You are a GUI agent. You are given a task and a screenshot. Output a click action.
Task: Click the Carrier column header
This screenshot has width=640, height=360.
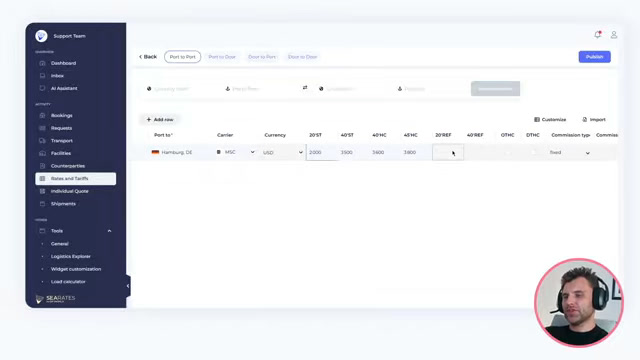point(225,135)
